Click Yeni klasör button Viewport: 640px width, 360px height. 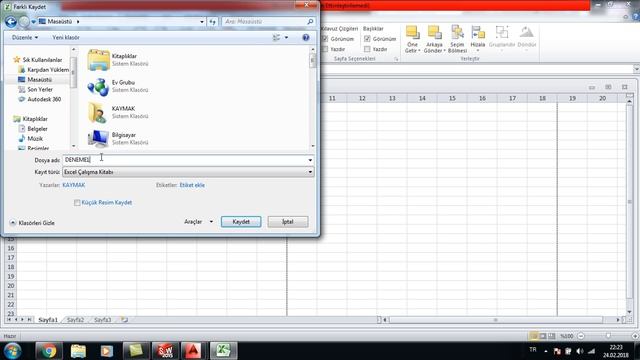click(66, 38)
